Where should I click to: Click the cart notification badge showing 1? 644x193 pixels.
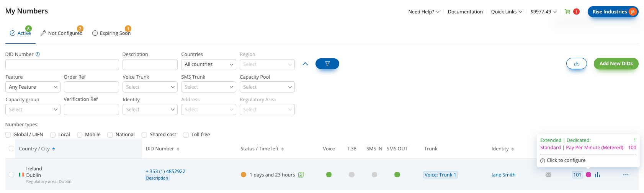point(576,12)
